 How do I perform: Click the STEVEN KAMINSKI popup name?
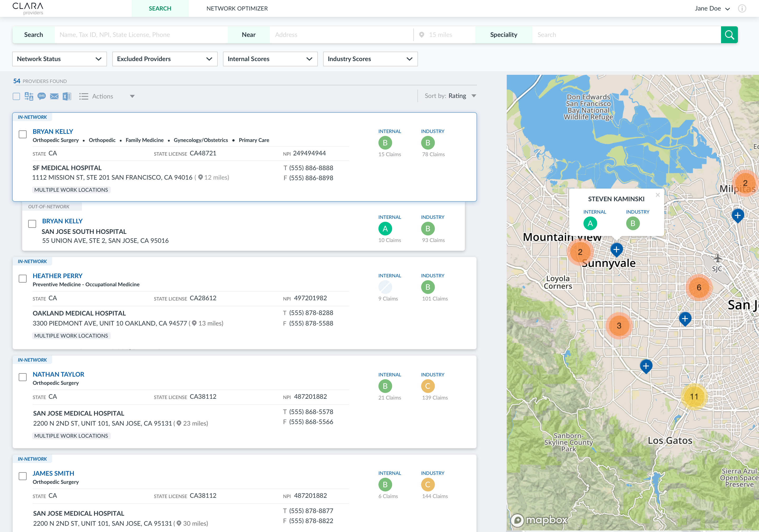coord(616,199)
